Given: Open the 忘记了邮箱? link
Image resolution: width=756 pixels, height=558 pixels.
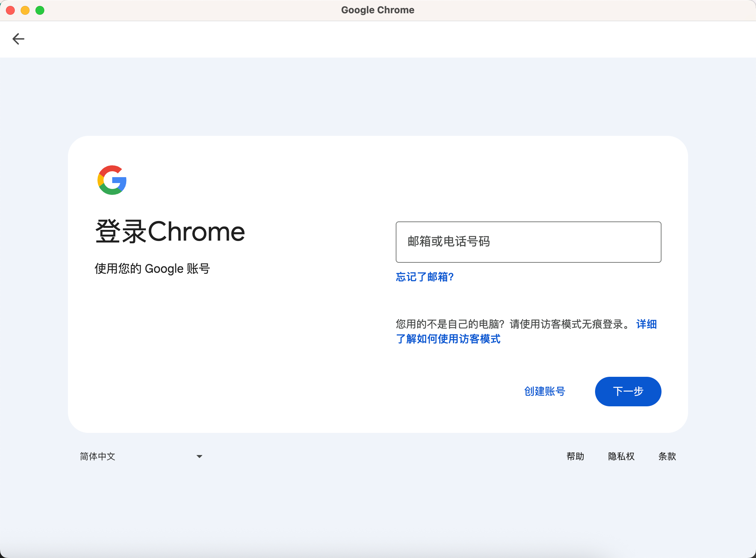Looking at the screenshot, I should coord(425,277).
